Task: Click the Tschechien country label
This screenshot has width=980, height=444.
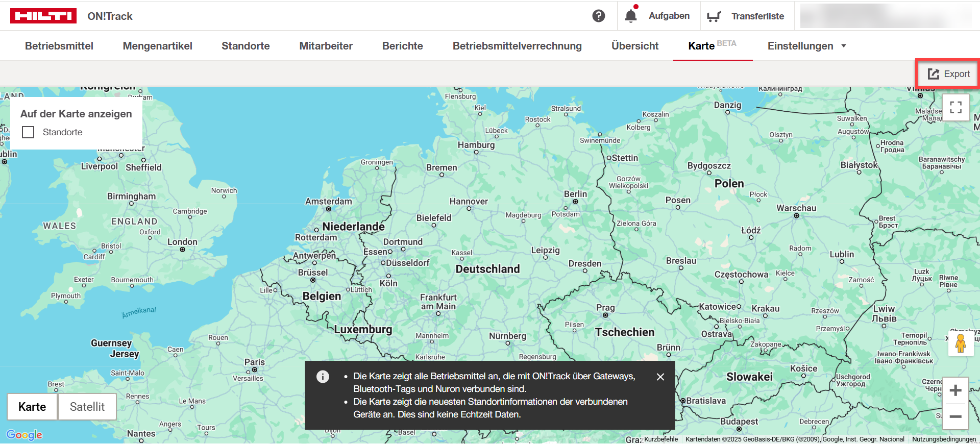Action: coord(625,332)
